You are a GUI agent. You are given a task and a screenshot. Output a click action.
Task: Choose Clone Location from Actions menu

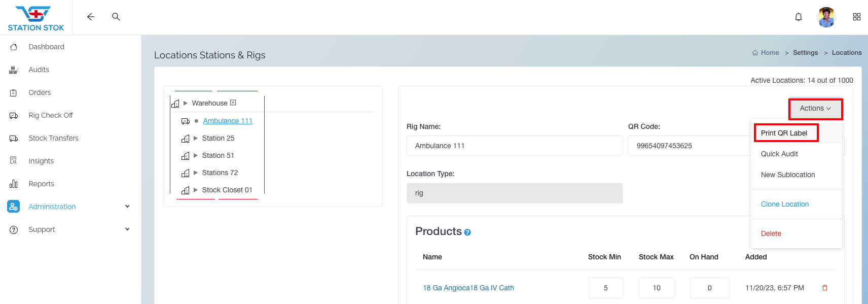pyautogui.click(x=785, y=204)
